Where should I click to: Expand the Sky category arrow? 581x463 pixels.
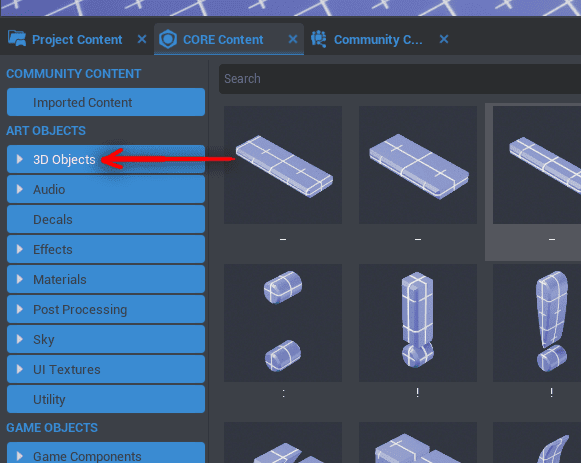point(20,339)
